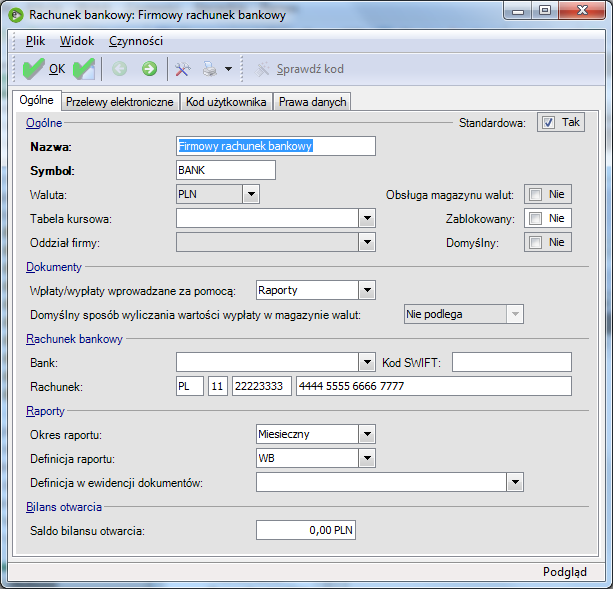Click the Podgląd status bar text
Screen dimensions: 613x589
[x=565, y=572]
